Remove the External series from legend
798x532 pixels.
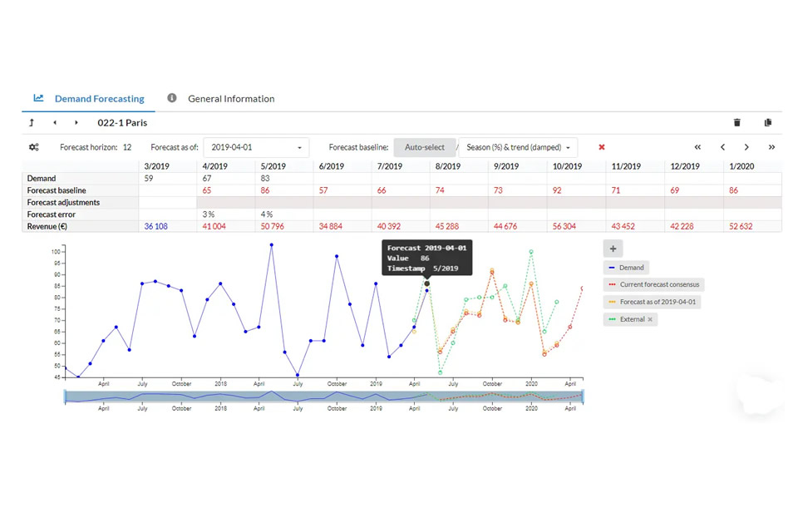(x=650, y=319)
